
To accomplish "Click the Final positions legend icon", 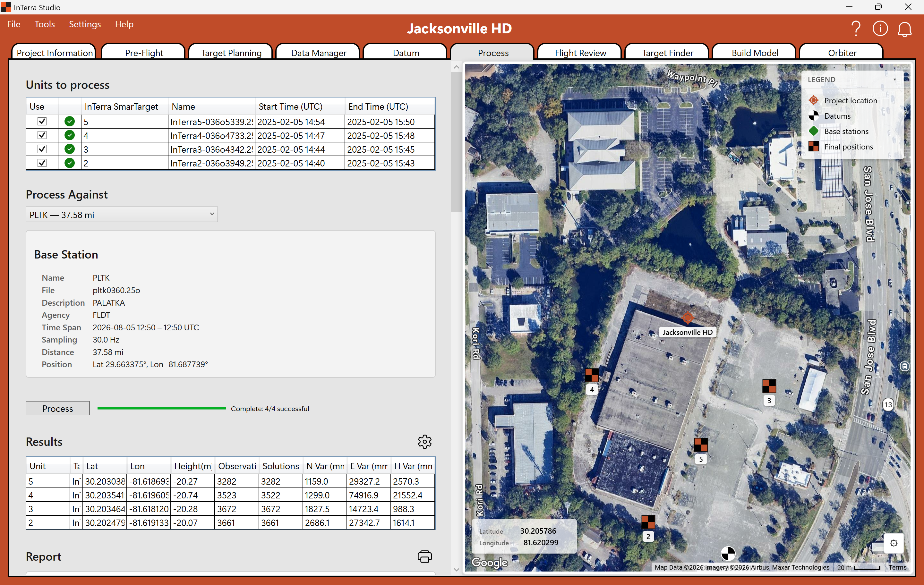I will point(814,147).
